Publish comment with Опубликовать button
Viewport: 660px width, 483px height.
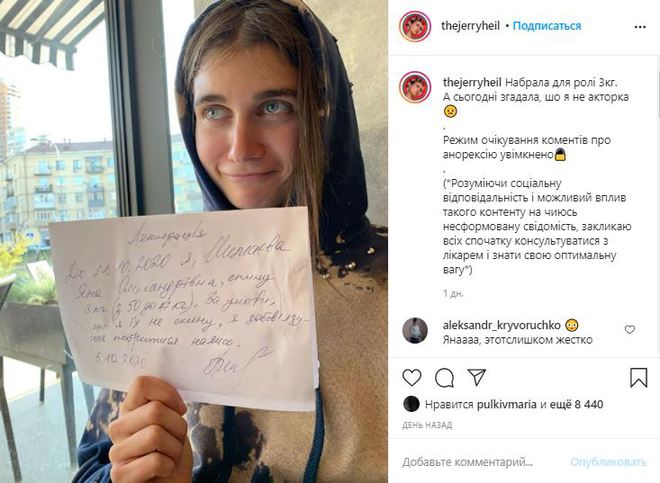[608, 462]
